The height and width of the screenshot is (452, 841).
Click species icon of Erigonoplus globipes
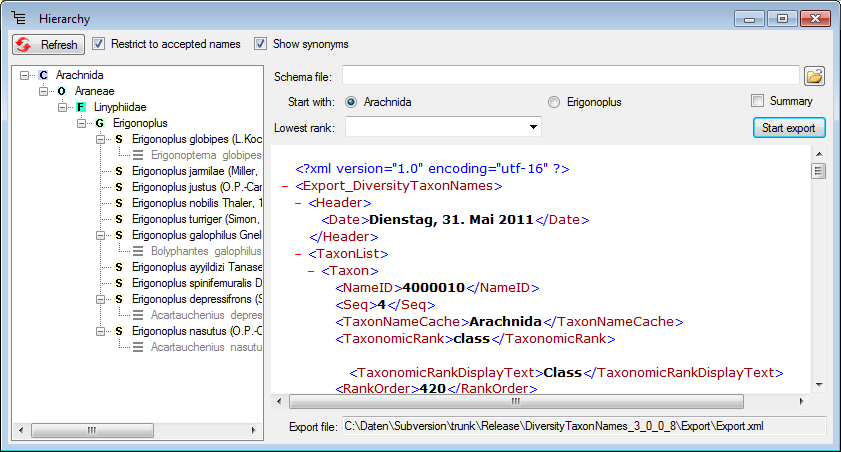pos(119,139)
